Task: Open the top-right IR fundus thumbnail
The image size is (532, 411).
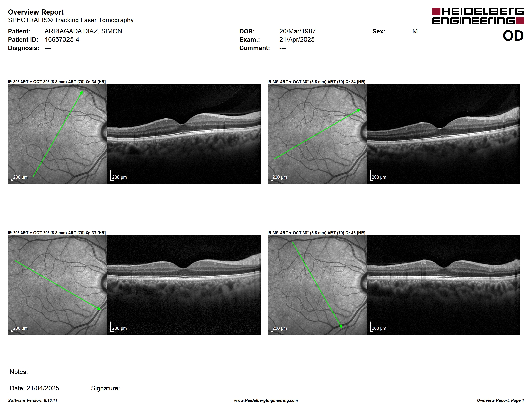Action: click(x=317, y=134)
